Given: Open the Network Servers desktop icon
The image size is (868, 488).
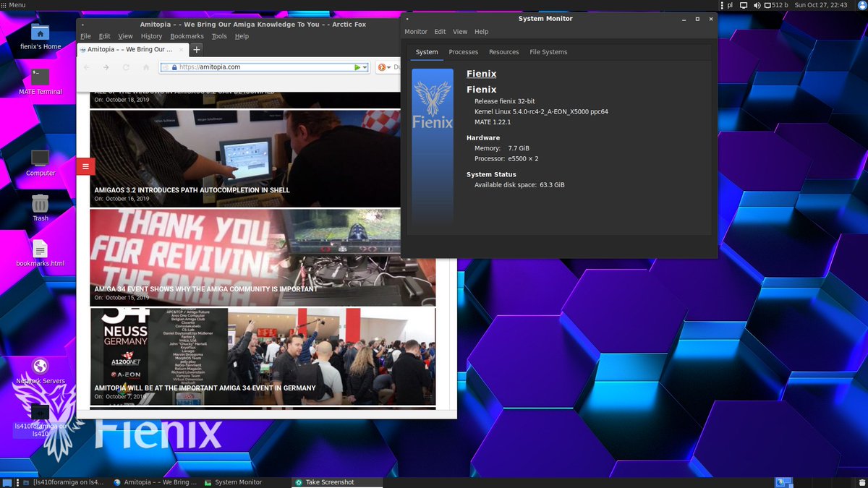Looking at the screenshot, I should click(x=41, y=371).
